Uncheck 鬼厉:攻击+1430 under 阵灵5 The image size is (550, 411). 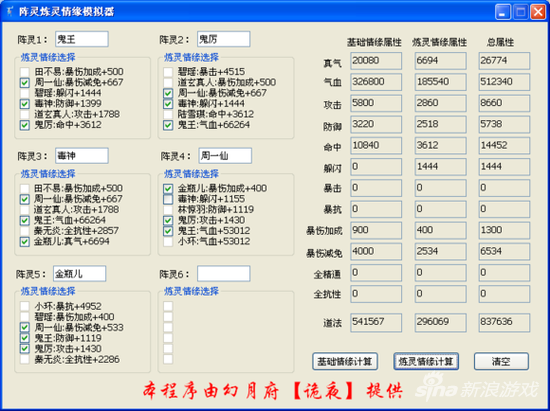coord(25,349)
